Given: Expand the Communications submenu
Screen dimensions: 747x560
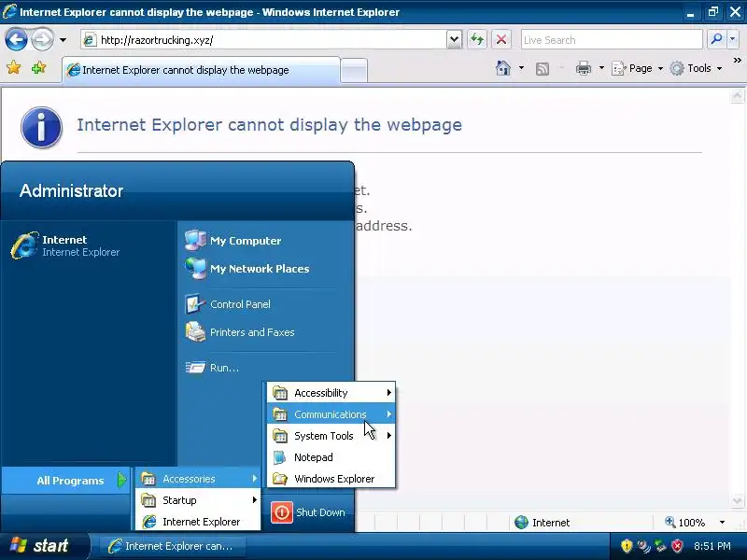Looking at the screenshot, I should (x=331, y=414).
